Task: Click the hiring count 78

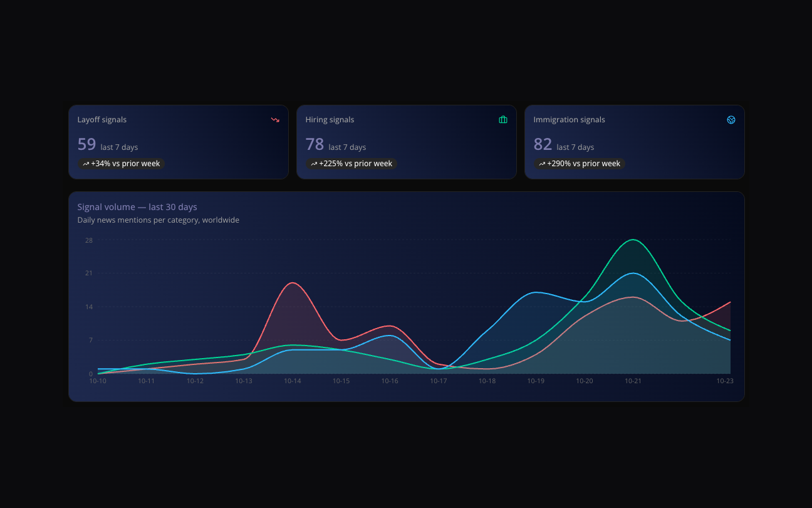Action: tap(315, 144)
